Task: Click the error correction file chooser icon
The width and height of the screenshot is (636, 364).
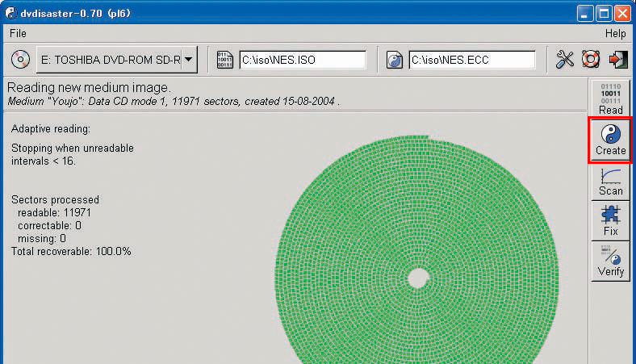Action: click(394, 60)
